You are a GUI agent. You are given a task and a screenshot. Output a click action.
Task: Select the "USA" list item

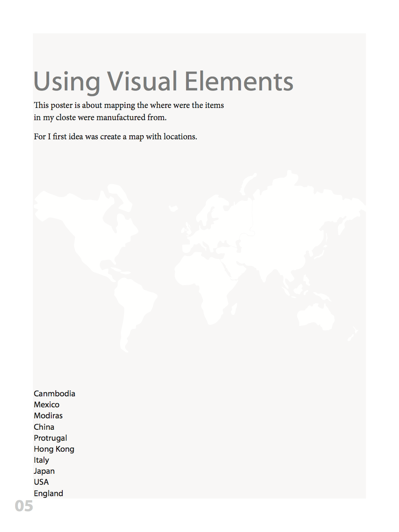[x=42, y=482]
